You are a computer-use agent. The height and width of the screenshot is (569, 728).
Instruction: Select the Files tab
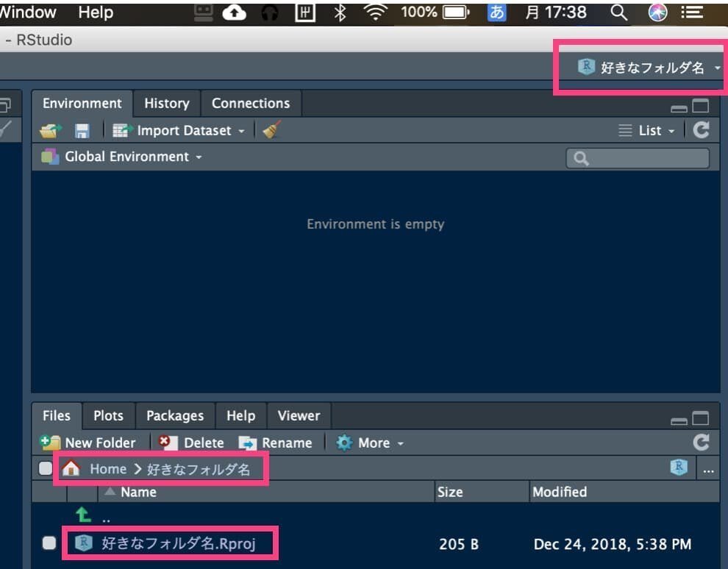click(57, 415)
